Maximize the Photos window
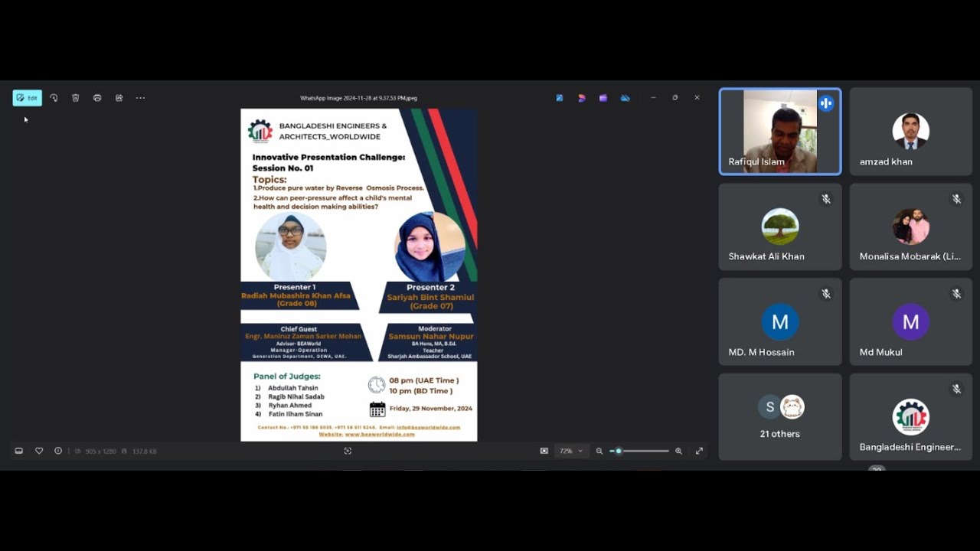The image size is (980, 551). (x=675, y=98)
